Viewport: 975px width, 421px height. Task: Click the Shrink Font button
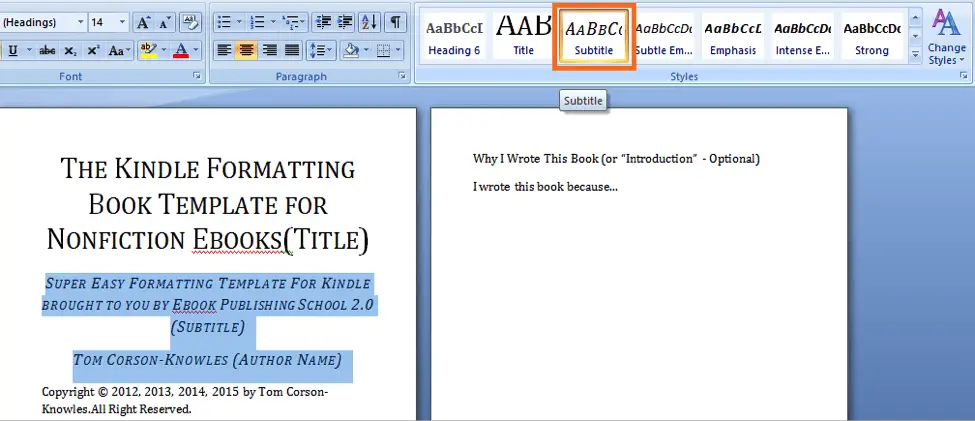tap(164, 23)
